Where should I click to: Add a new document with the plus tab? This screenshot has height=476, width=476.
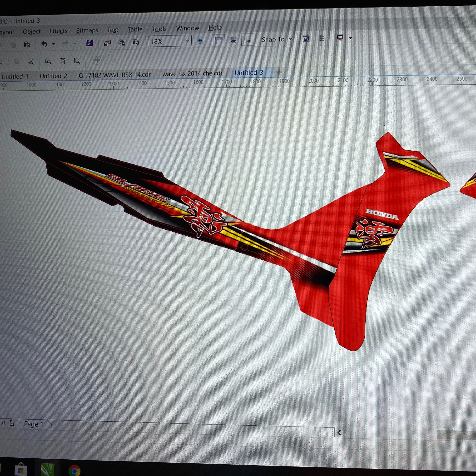pos(279,72)
